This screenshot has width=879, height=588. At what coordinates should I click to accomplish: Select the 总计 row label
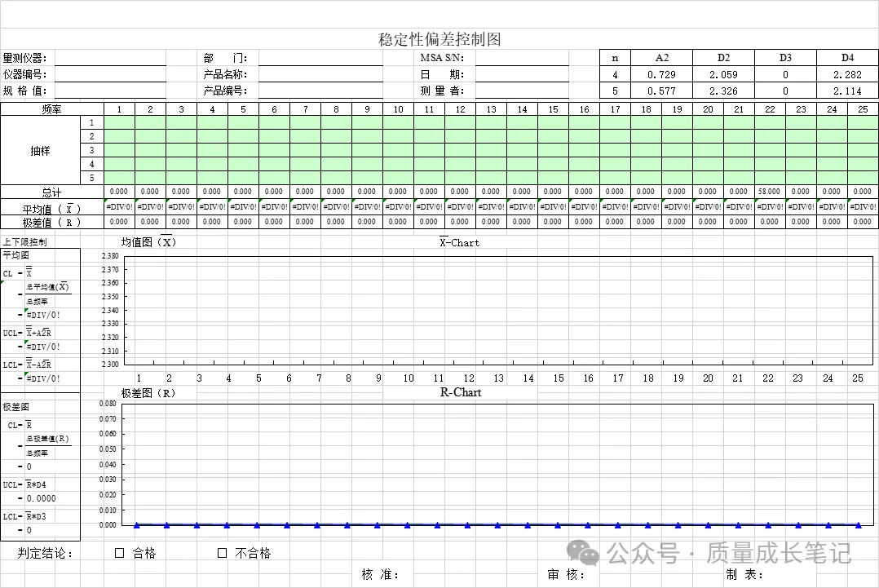tap(52, 192)
